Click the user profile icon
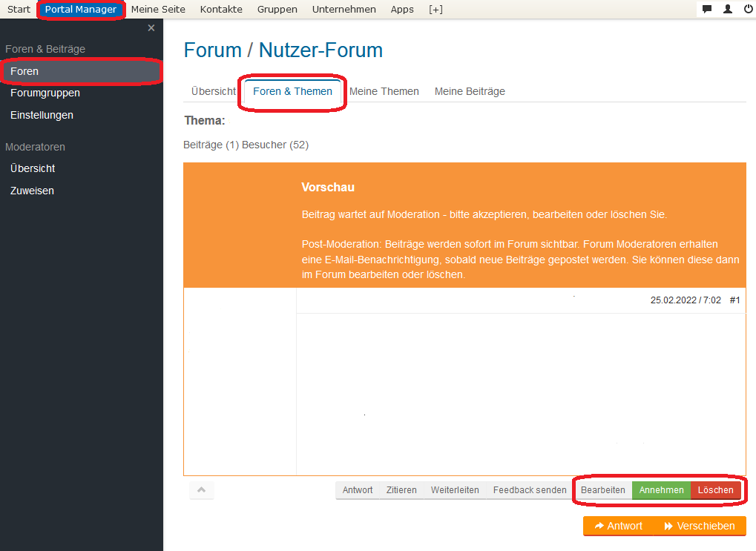The image size is (756, 551). [x=728, y=10]
